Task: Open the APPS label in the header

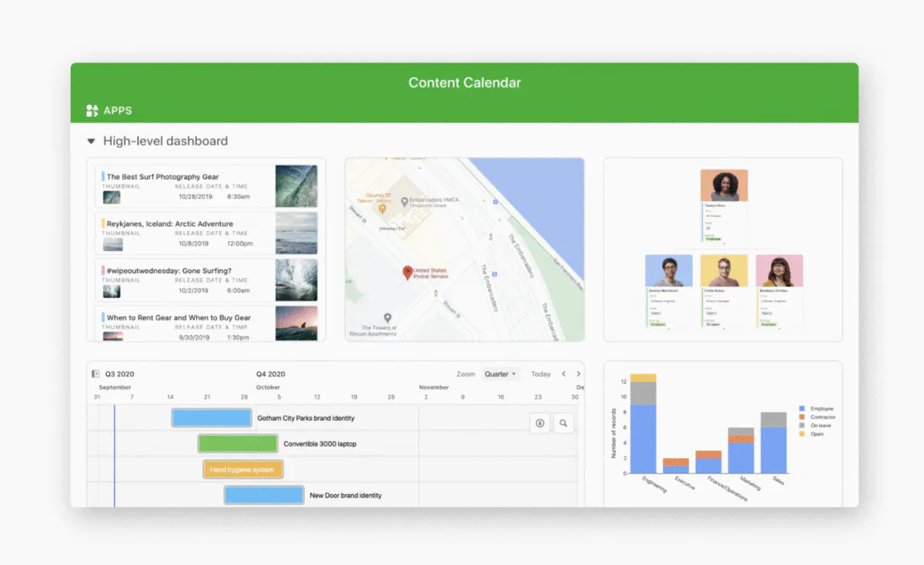Action: (x=118, y=111)
